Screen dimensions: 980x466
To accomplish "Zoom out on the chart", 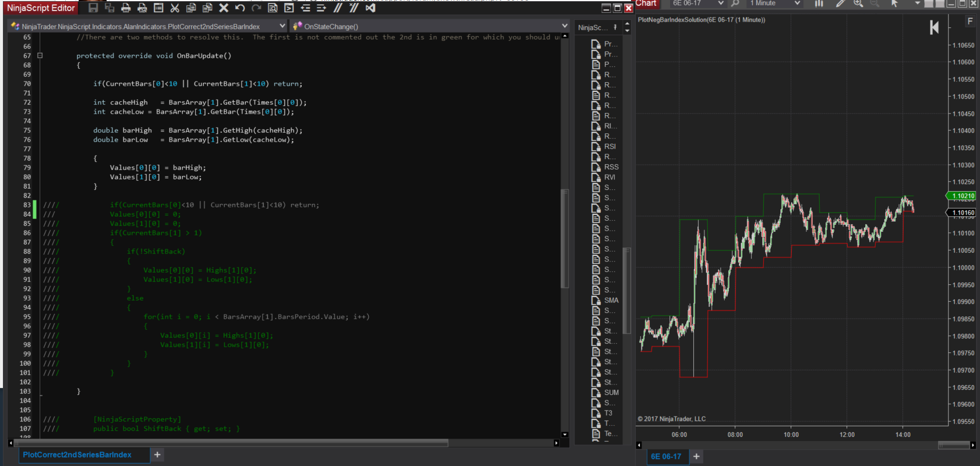I will [x=875, y=3].
